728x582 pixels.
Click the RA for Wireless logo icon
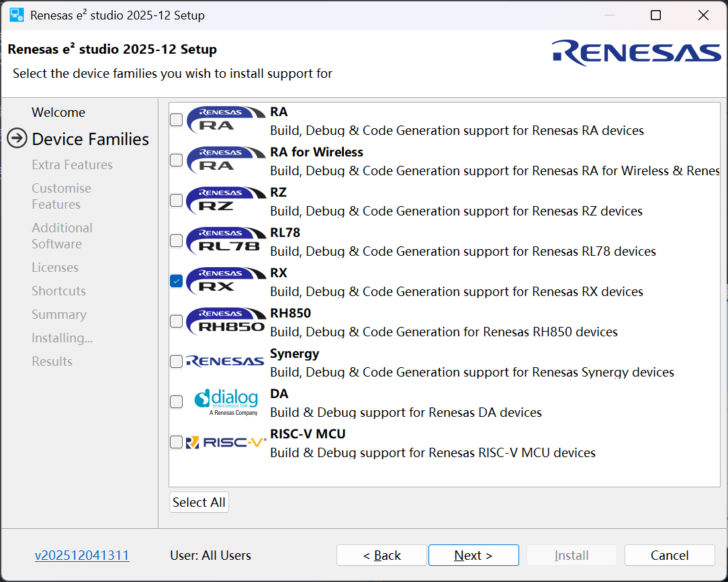tap(226, 160)
